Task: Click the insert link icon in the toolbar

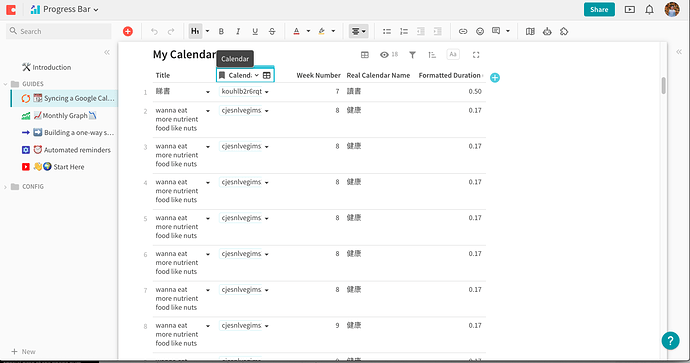Action: pyautogui.click(x=463, y=31)
